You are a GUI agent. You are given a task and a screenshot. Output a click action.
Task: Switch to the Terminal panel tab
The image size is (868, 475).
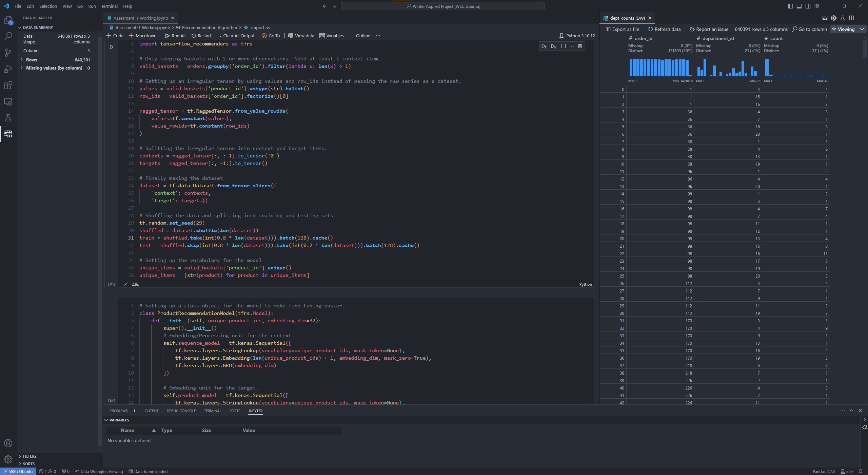(212, 411)
